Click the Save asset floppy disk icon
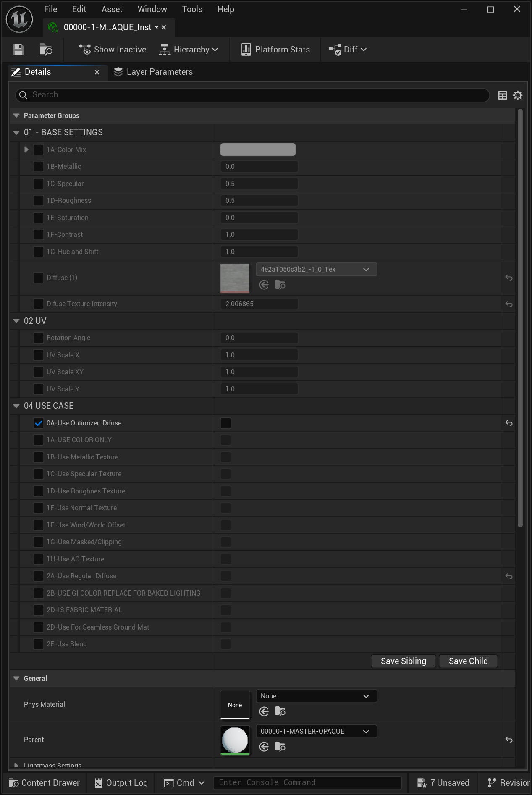The width and height of the screenshot is (532, 795). tap(18, 50)
